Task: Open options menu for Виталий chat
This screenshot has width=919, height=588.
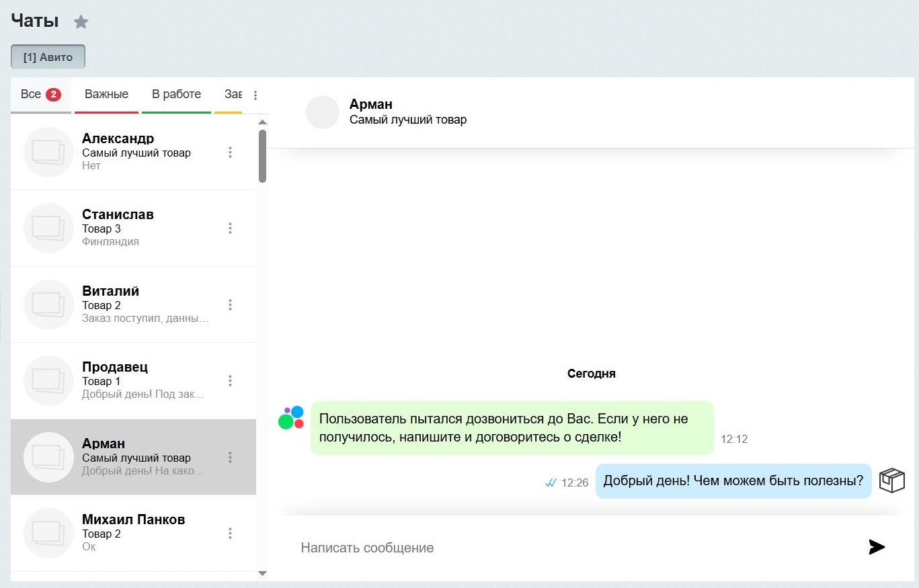Action: click(230, 305)
